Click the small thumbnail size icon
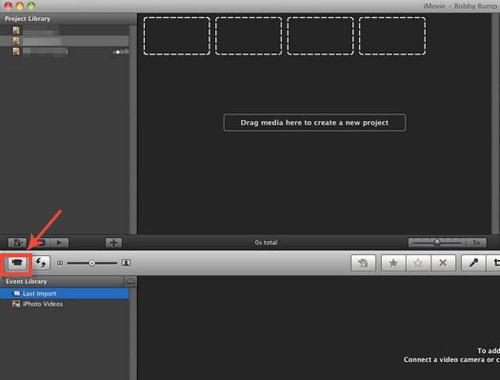The height and width of the screenshot is (380, 500). tap(60, 263)
